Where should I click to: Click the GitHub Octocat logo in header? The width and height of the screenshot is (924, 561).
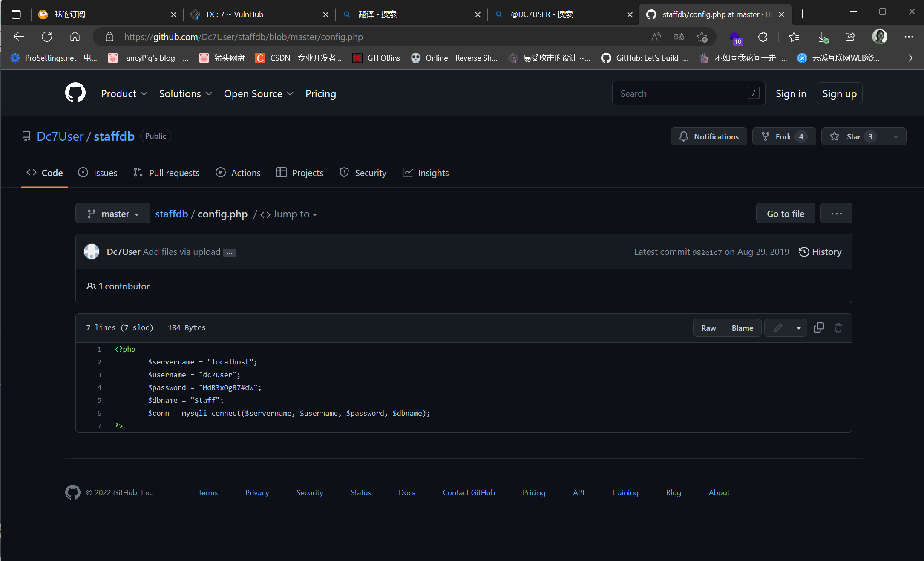(75, 93)
